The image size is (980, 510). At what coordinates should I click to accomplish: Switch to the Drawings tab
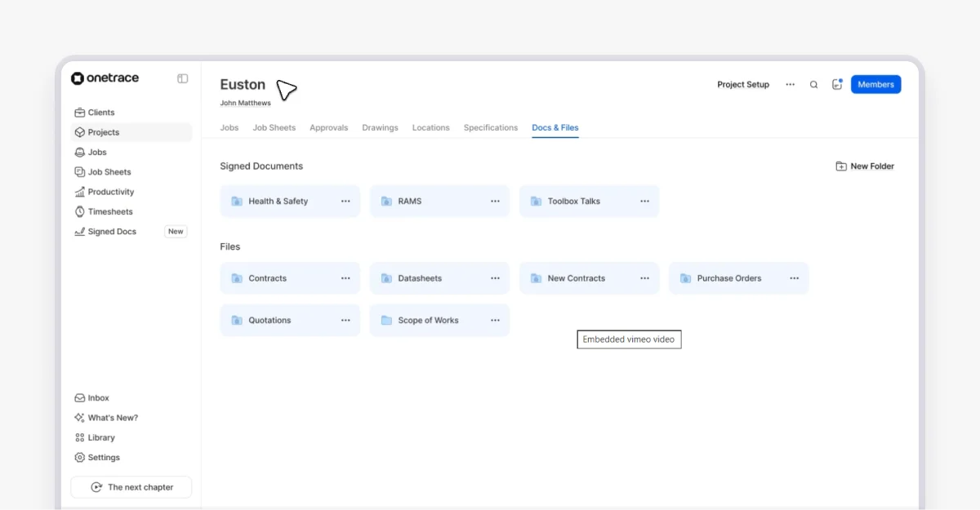pos(381,127)
